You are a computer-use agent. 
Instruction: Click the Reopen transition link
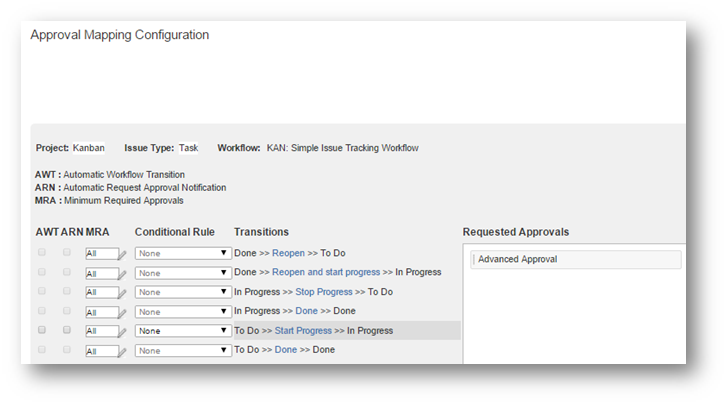click(288, 253)
